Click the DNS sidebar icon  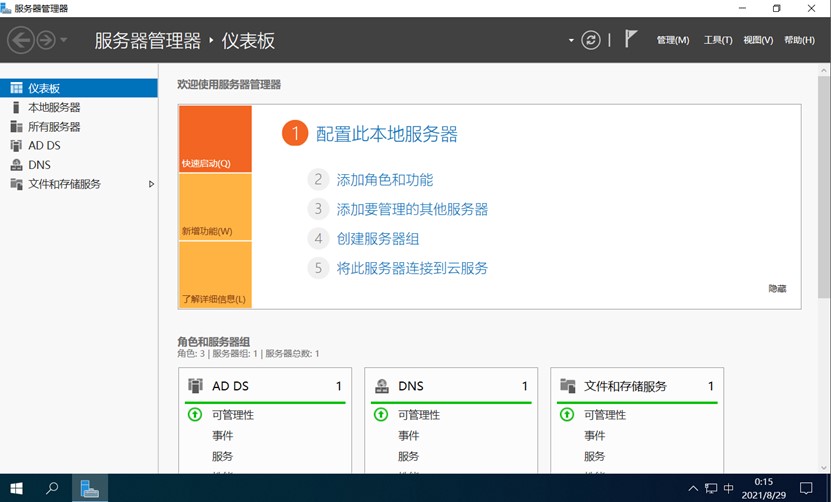16,165
